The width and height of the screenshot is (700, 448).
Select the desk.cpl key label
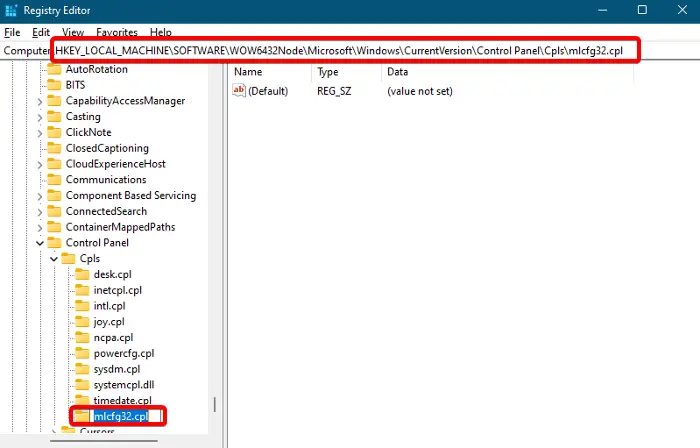(x=112, y=274)
